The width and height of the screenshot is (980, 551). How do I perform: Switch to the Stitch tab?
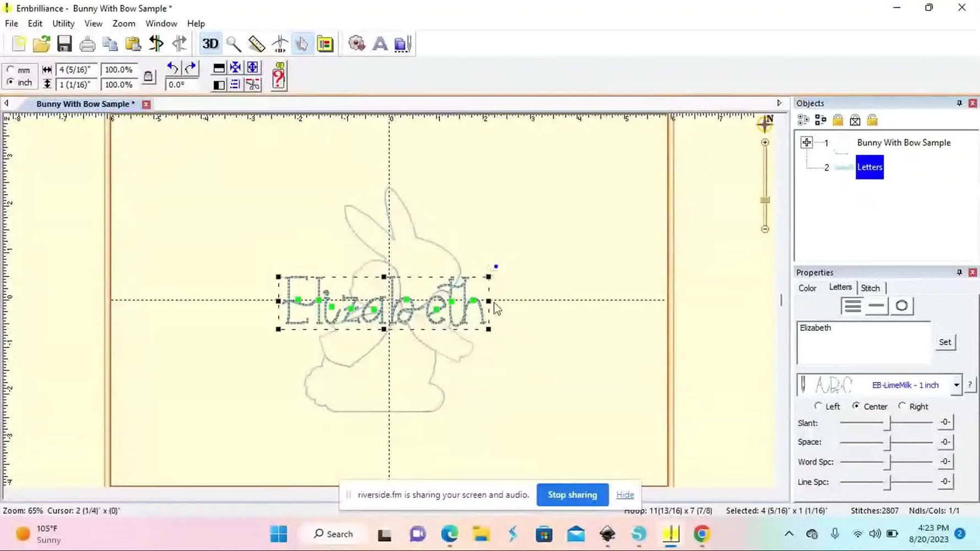tap(870, 288)
